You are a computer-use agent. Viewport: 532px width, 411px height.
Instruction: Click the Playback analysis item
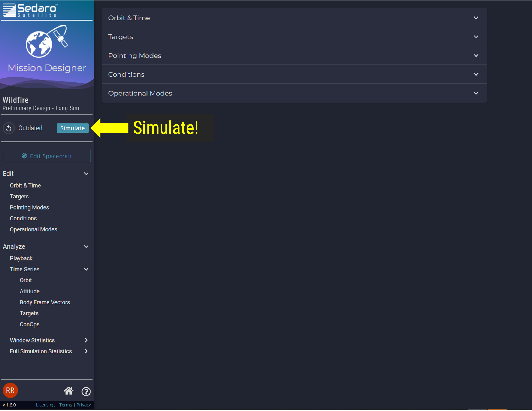pyautogui.click(x=21, y=258)
